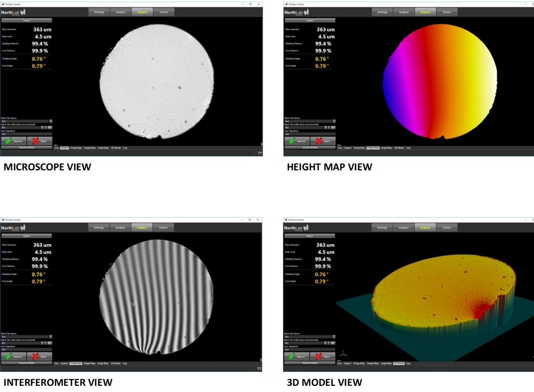Select Live tab in striped fringe window

pyautogui.click(x=56, y=363)
